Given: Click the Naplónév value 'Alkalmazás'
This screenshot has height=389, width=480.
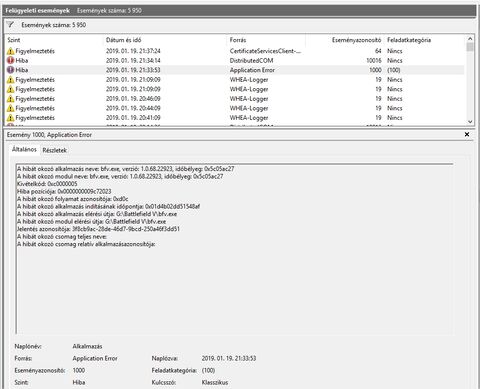Looking at the screenshot, I should 87,346.
